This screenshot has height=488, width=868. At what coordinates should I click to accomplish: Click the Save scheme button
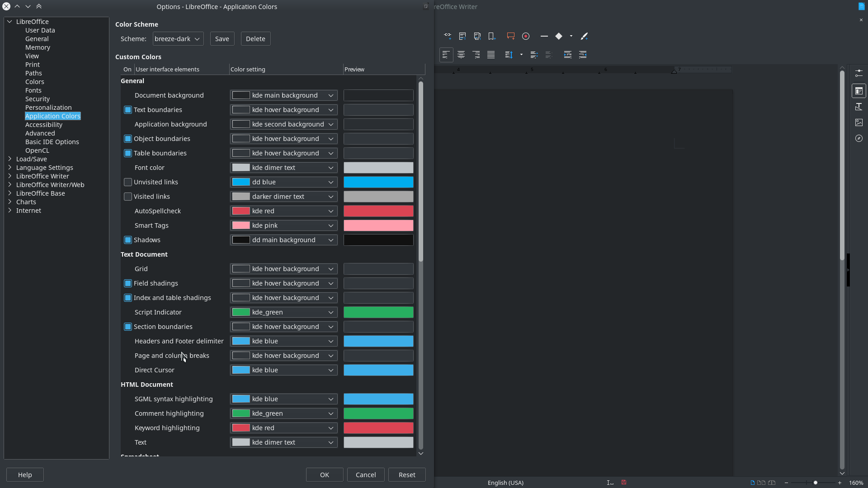point(222,39)
